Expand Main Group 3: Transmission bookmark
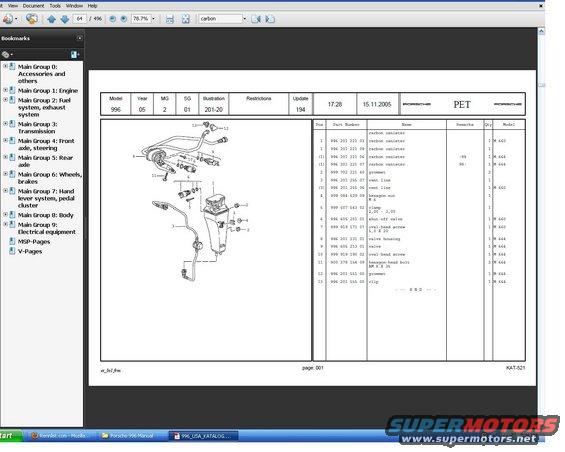 5,124
